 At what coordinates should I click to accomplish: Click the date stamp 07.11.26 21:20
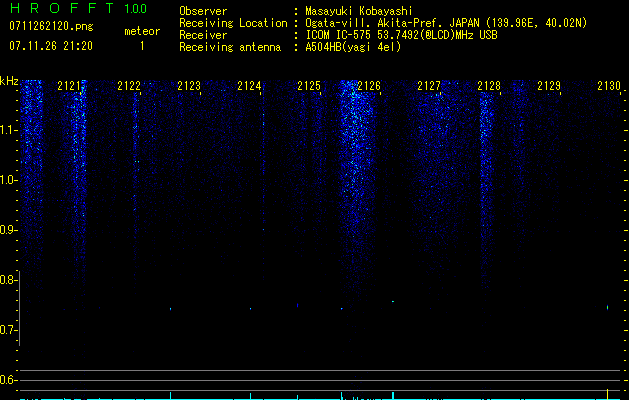[51, 46]
